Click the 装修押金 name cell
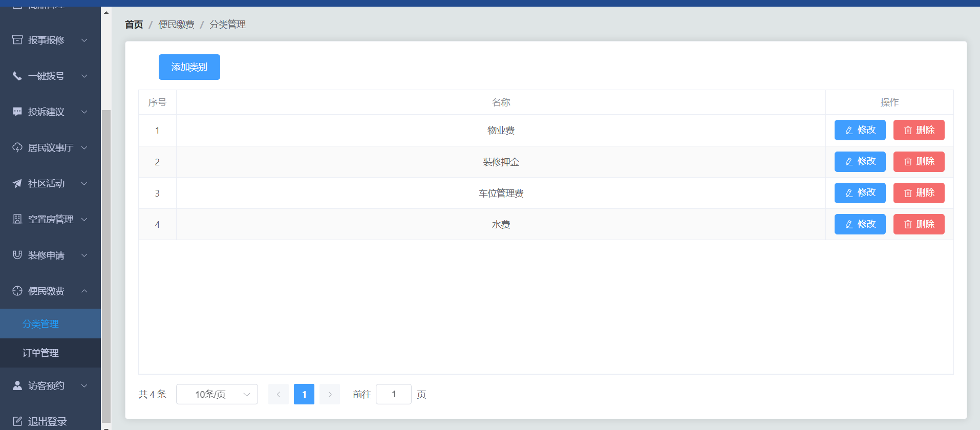Screen dimensions: 980x430 pos(501,162)
